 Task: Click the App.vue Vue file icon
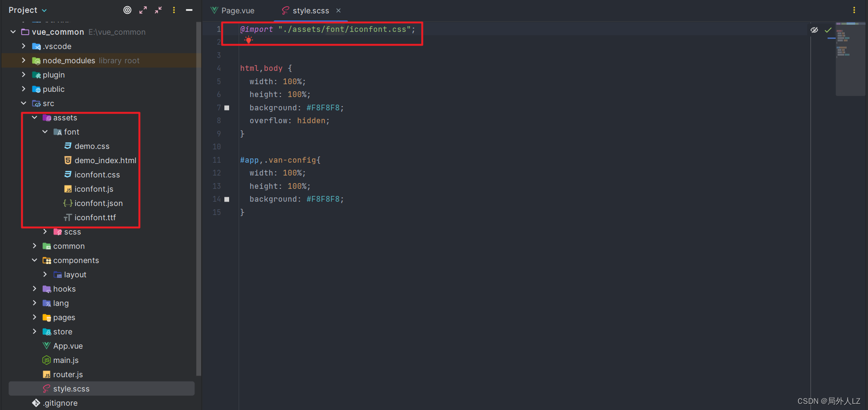click(47, 346)
